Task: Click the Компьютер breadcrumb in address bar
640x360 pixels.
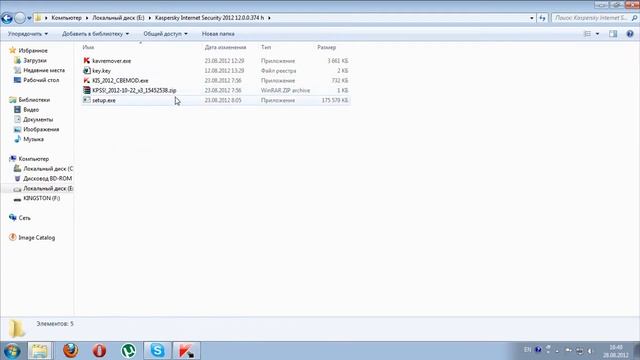Action: point(66,18)
